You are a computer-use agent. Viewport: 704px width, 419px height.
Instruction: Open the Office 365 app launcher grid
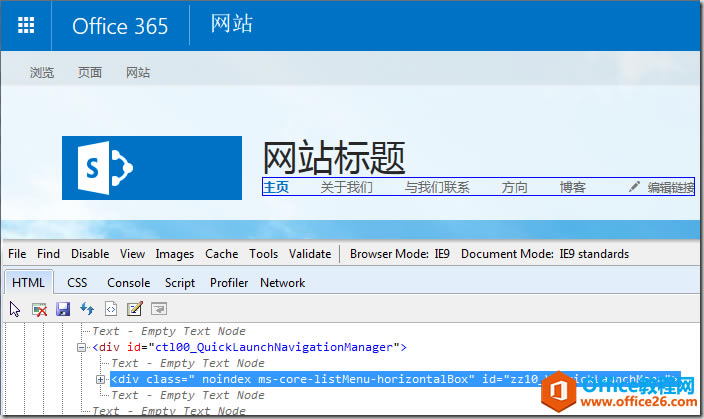tap(26, 26)
